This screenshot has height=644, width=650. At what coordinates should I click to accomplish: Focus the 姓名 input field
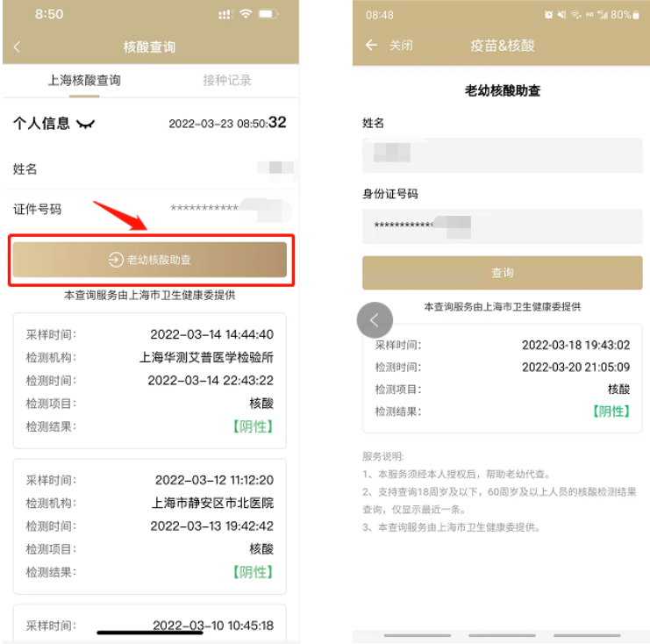point(502,154)
